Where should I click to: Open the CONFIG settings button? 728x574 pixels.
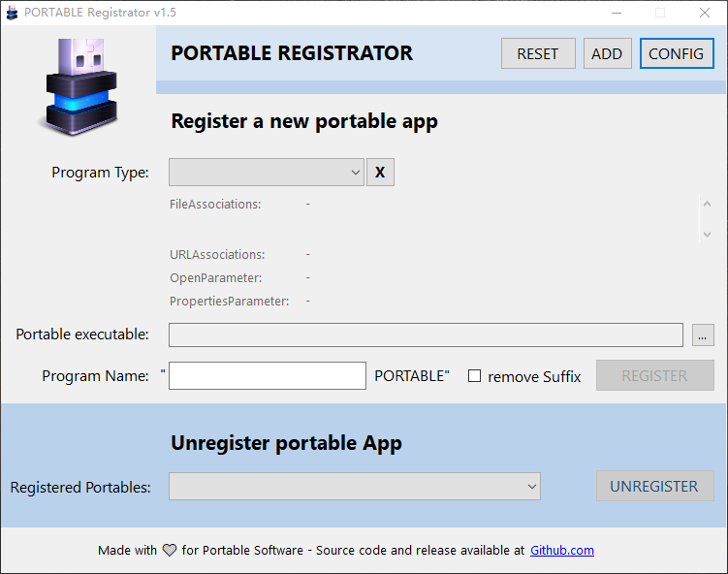coord(677,53)
